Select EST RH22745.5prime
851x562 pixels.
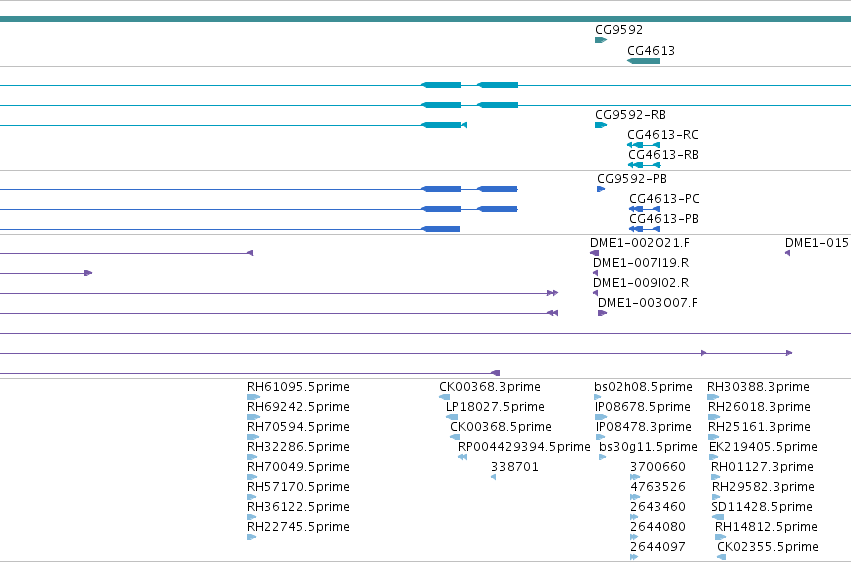pyautogui.click(x=251, y=537)
